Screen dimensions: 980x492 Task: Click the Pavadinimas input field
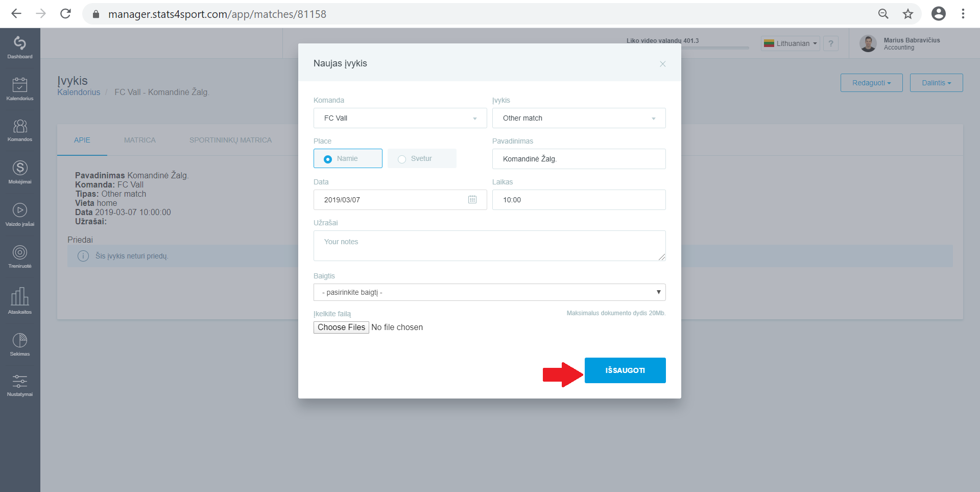click(579, 159)
